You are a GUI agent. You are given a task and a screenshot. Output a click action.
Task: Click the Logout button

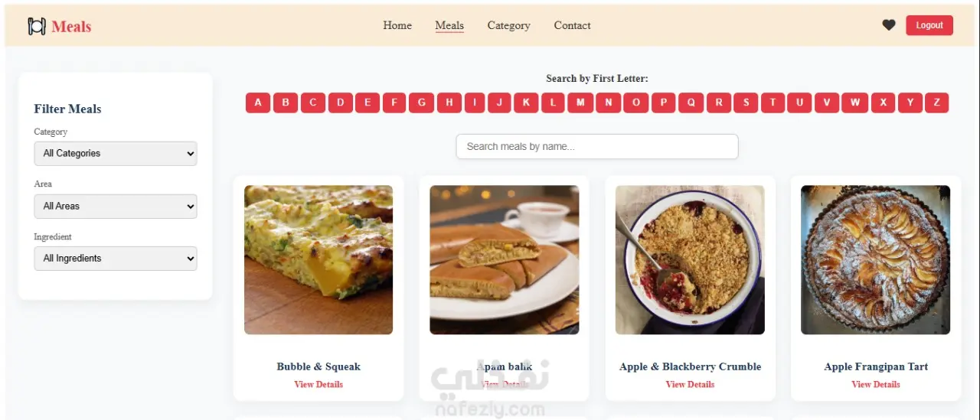pos(929,25)
